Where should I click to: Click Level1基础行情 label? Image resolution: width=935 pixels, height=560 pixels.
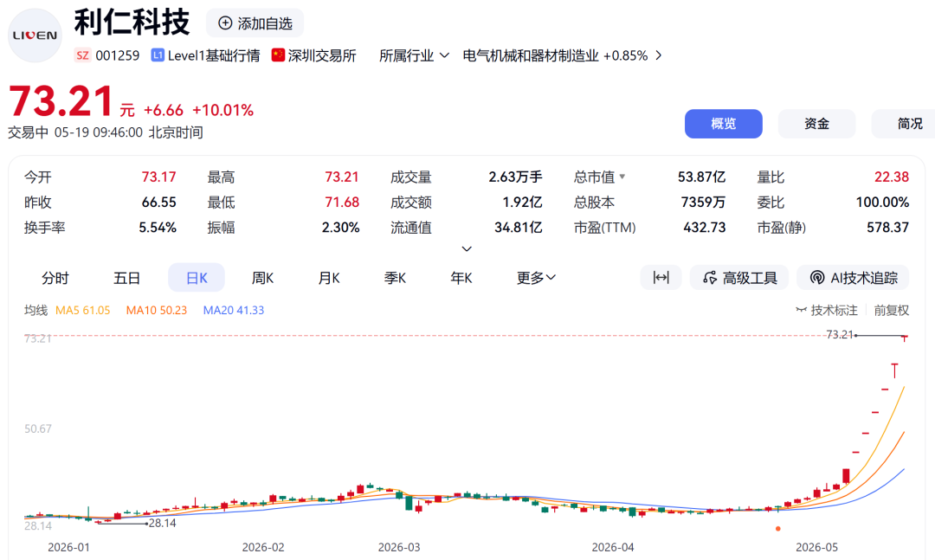coord(214,55)
